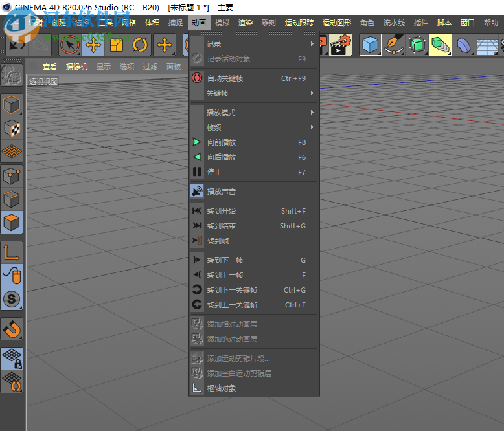Open the viewport 面板 menu
This screenshot has width=504, height=431.
pyautogui.click(x=174, y=67)
